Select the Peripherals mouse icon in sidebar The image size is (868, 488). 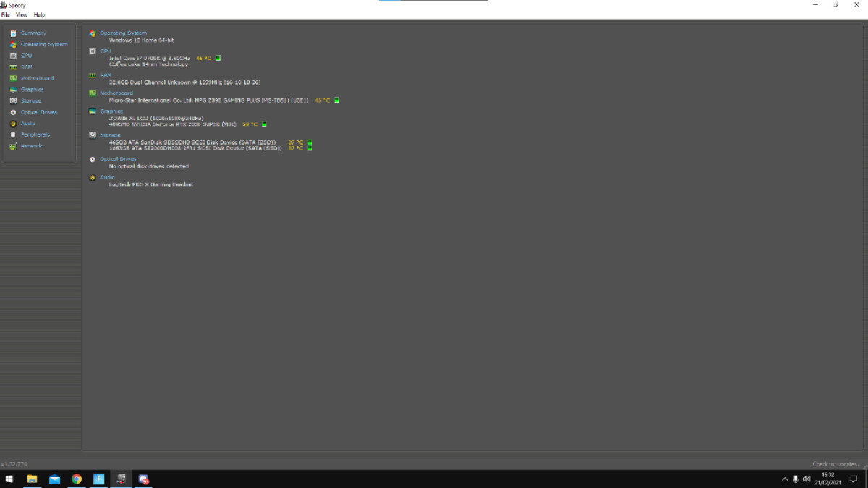coord(13,134)
